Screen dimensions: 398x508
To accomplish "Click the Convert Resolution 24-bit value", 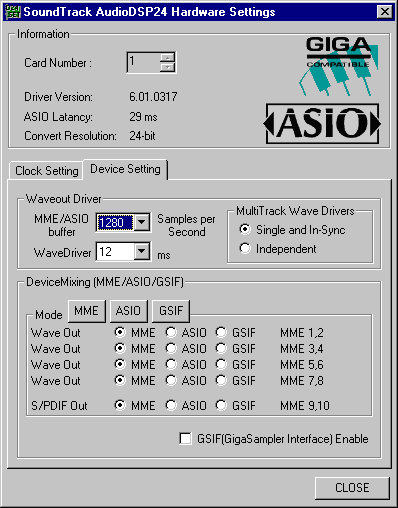I will tap(142, 136).
